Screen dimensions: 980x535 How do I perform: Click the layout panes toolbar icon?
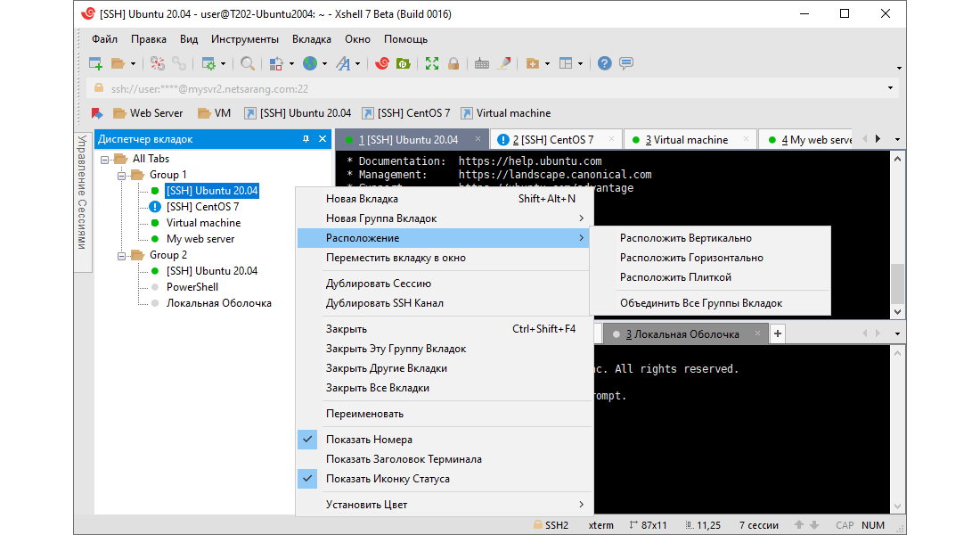click(x=566, y=63)
